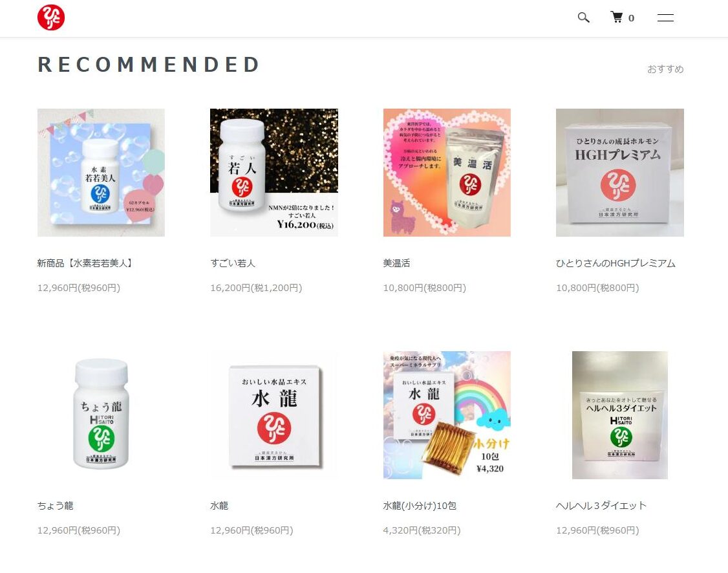The height and width of the screenshot is (573, 728).
Task: Click the 新商品【水素若若美人】 title link
Action: point(86,263)
